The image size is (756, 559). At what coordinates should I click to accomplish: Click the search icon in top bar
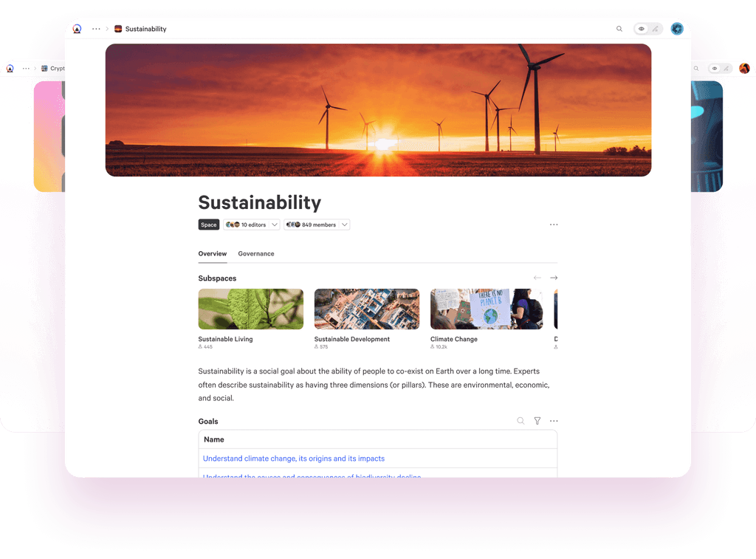pyautogui.click(x=619, y=29)
